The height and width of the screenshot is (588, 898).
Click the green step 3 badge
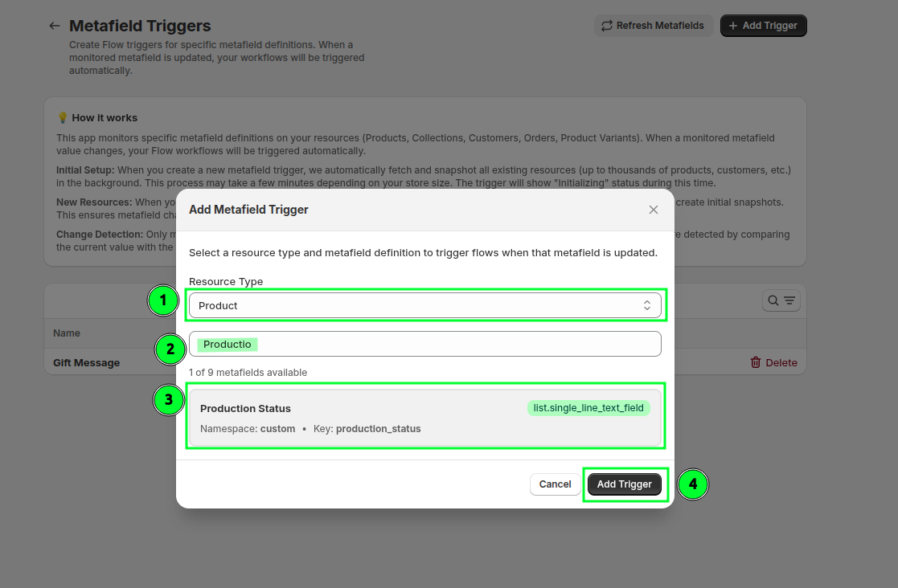pos(168,399)
